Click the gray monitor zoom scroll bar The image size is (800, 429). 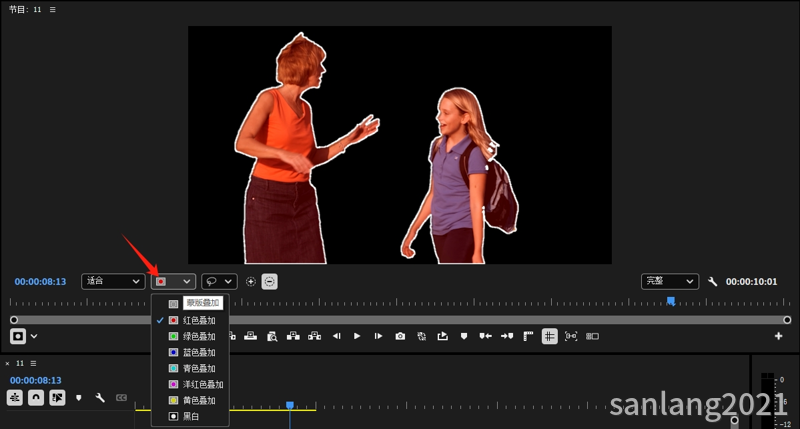point(401,320)
